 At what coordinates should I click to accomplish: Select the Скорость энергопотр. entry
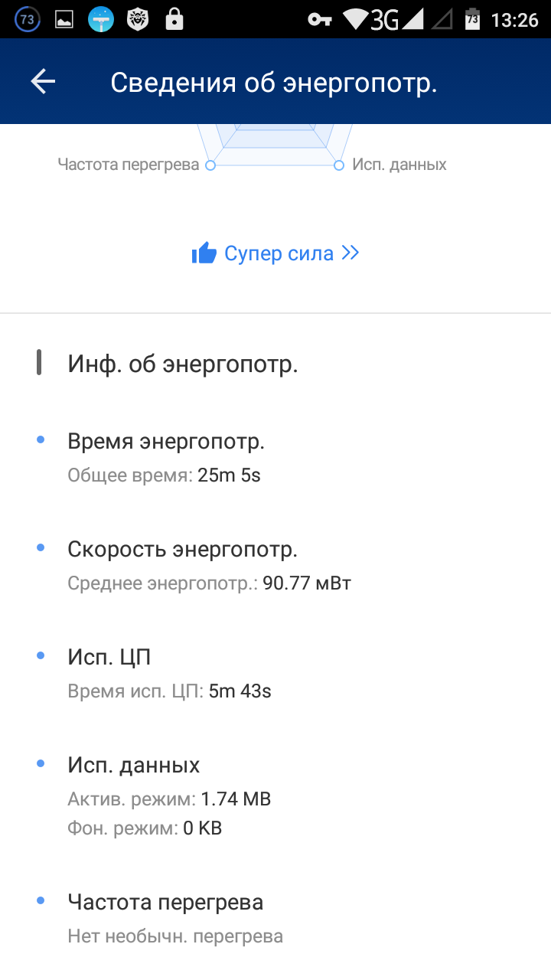point(182,550)
